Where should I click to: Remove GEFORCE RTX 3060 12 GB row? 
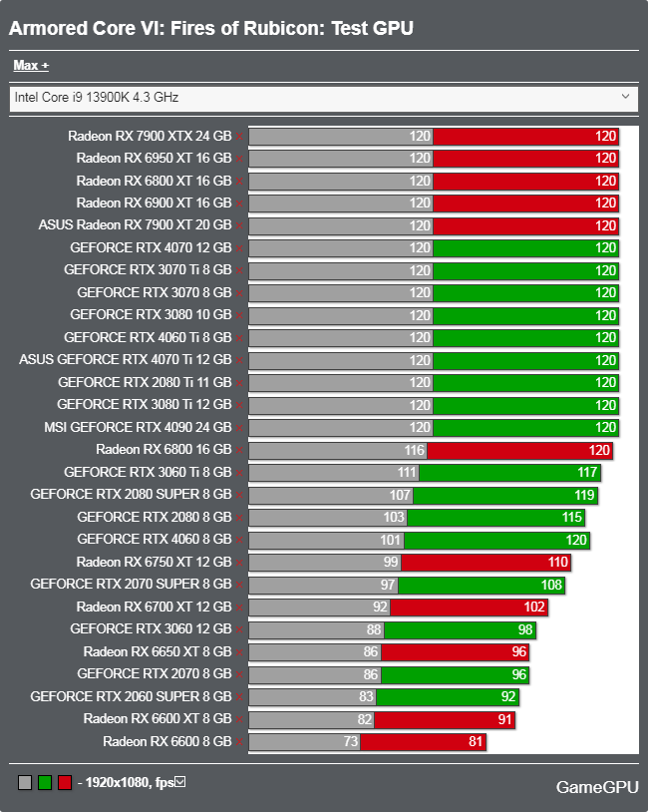click(239, 629)
